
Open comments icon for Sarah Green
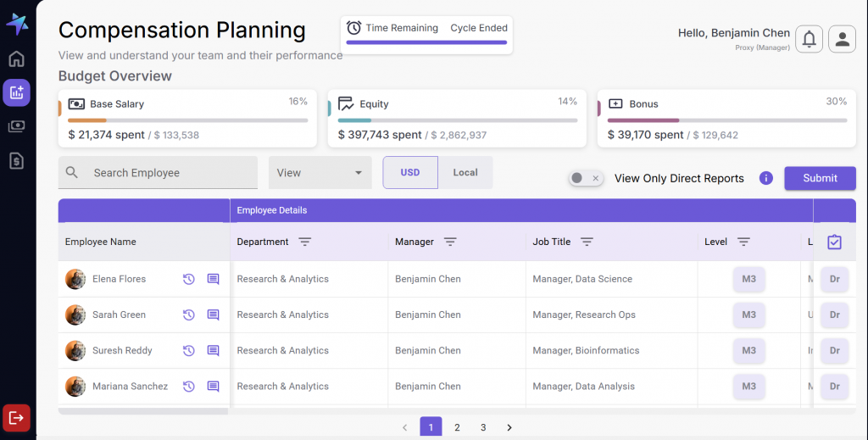[x=214, y=315]
